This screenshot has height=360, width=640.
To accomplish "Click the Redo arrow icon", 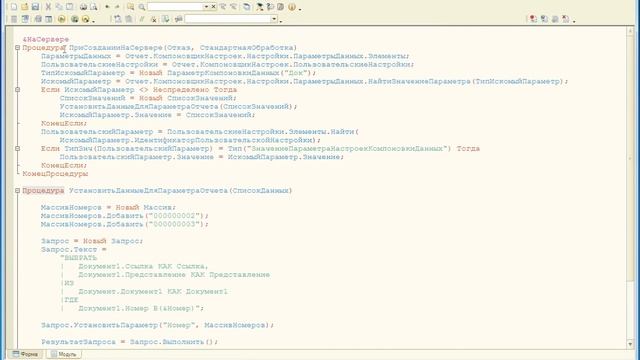I will tap(117, 7).
